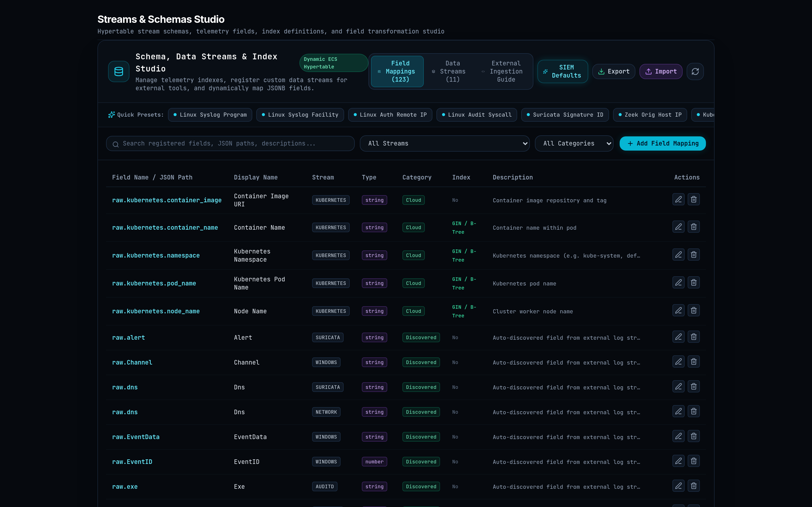
Task: Apply the Suricata Signature ID preset
Action: [x=565, y=115]
